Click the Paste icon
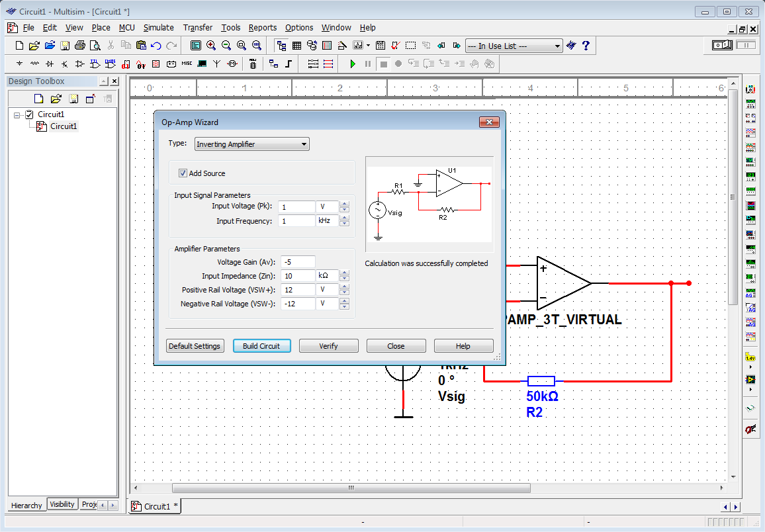The height and width of the screenshot is (532, 765). tap(141, 46)
